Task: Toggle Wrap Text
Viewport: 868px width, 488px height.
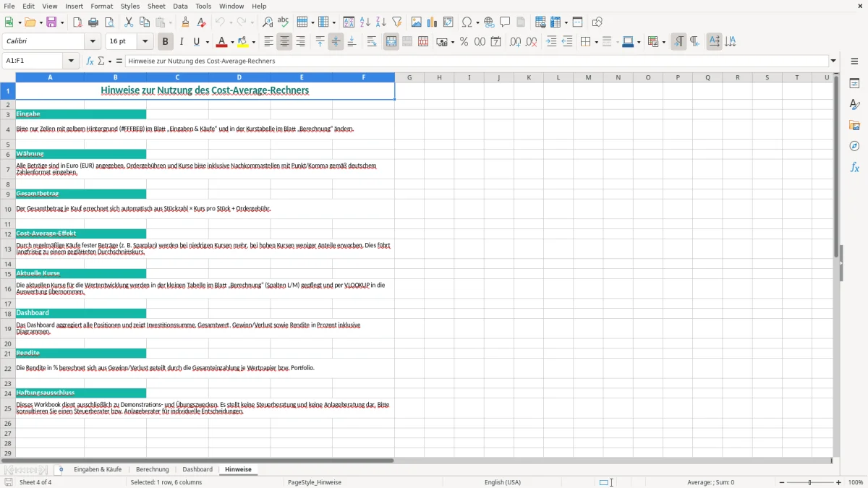Action: (x=371, y=42)
